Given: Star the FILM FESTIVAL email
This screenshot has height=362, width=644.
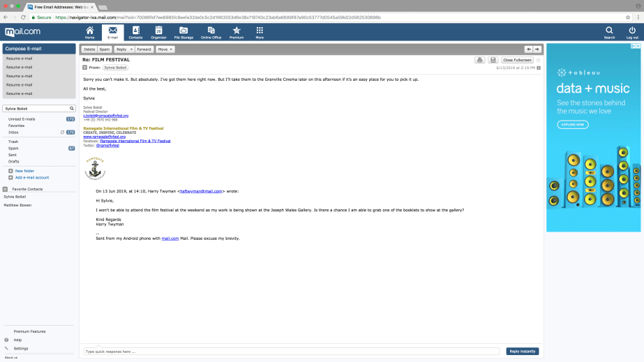Looking at the screenshot, I should pyautogui.click(x=539, y=60).
